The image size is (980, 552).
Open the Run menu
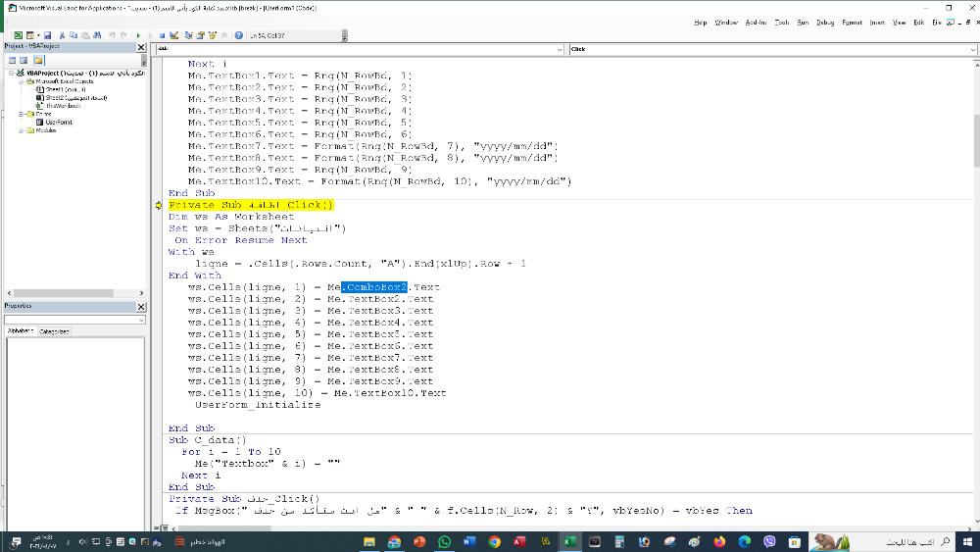pyautogui.click(x=803, y=23)
